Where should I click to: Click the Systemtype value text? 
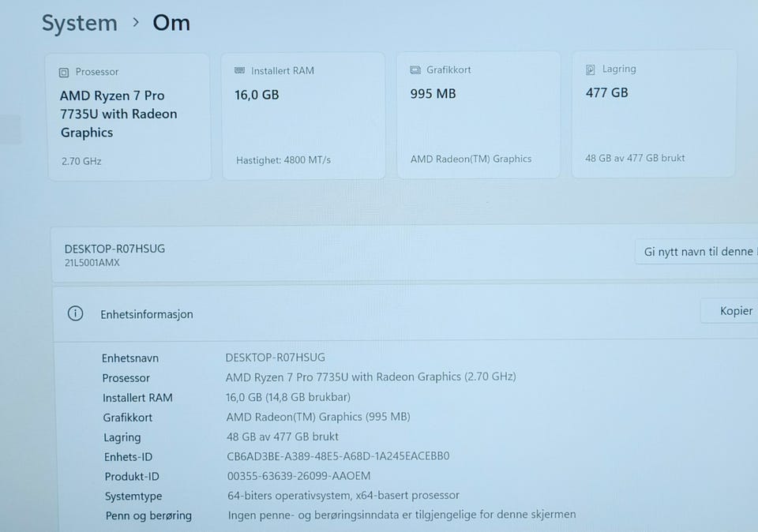(x=343, y=495)
